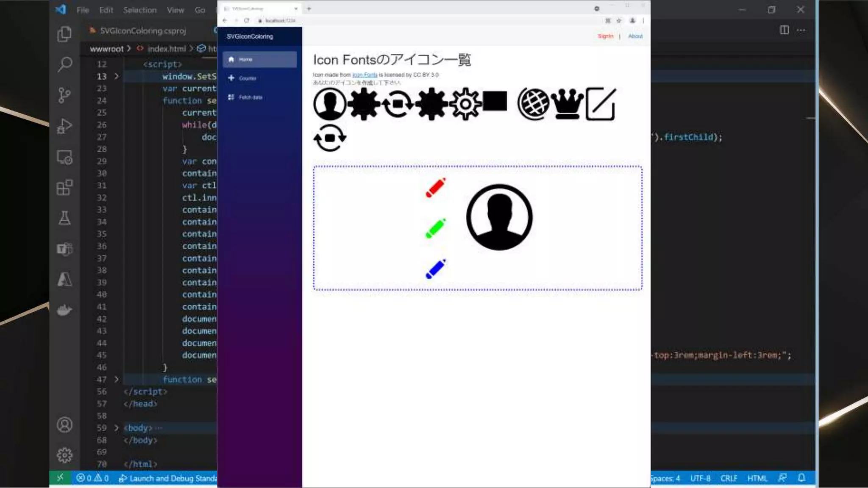Image resolution: width=868 pixels, height=488 pixels.
Task: Open the Explorer view in activity bar
Action: [64, 34]
